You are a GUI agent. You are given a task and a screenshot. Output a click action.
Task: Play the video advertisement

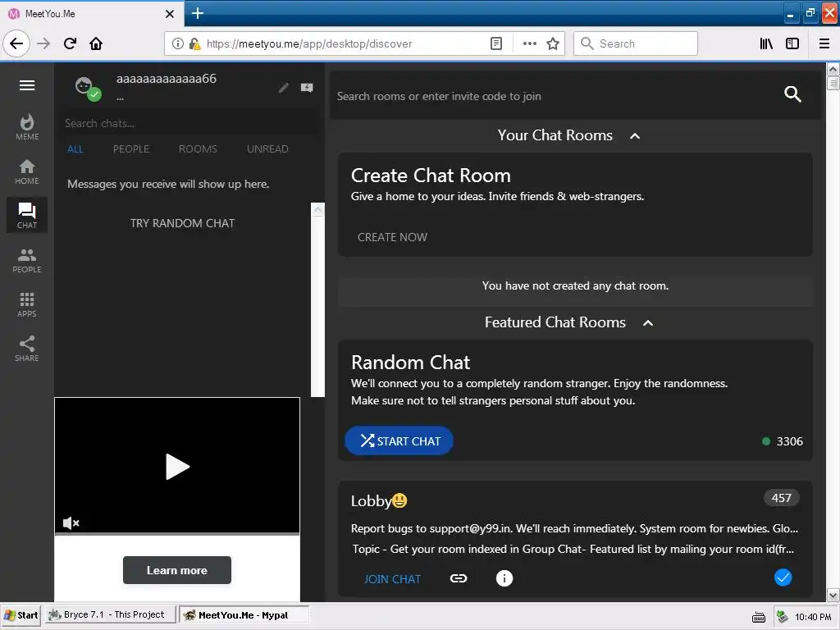tap(177, 467)
